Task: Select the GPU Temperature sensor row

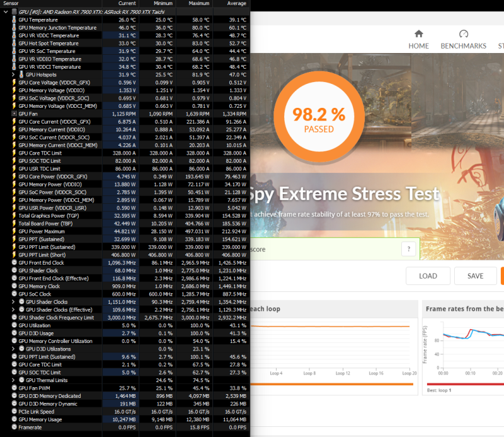Action: [x=125, y=20]
